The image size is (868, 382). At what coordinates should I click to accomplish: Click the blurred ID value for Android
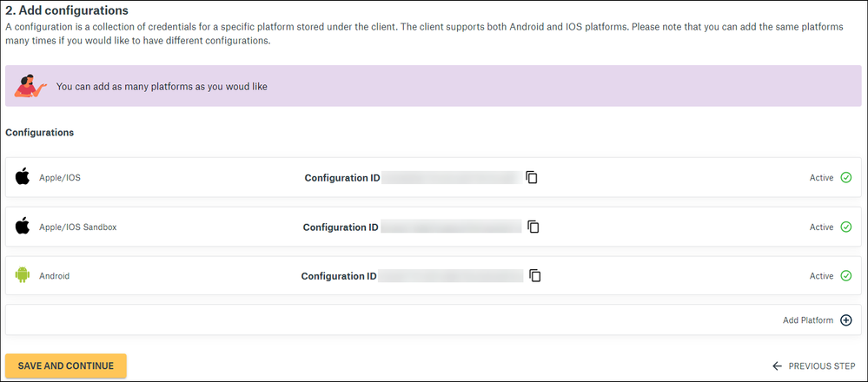click(x=451, y=275)
